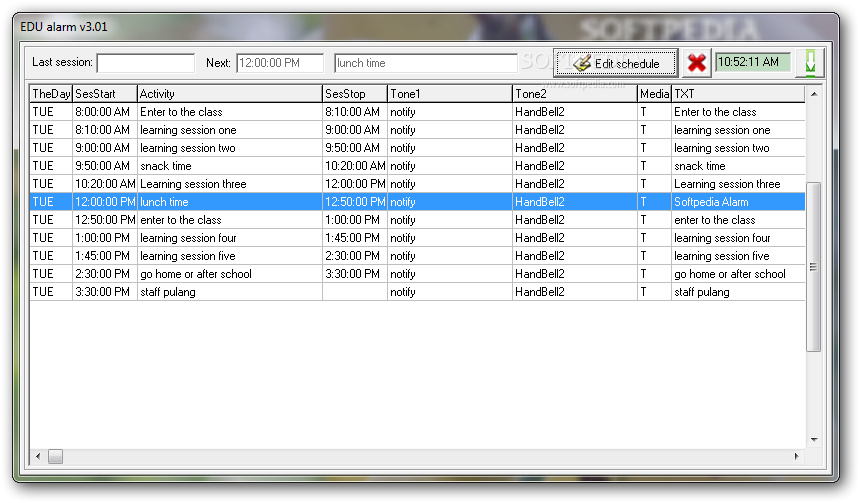The height and width of the screenshot is (503, 860).
Task: Click the 10:20:00 AM SesStart cell
Action: [104, 184]
